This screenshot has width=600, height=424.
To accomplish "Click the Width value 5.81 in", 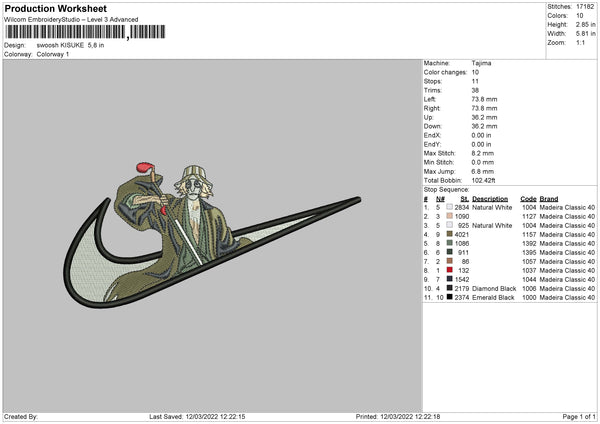I will (585, 34).
